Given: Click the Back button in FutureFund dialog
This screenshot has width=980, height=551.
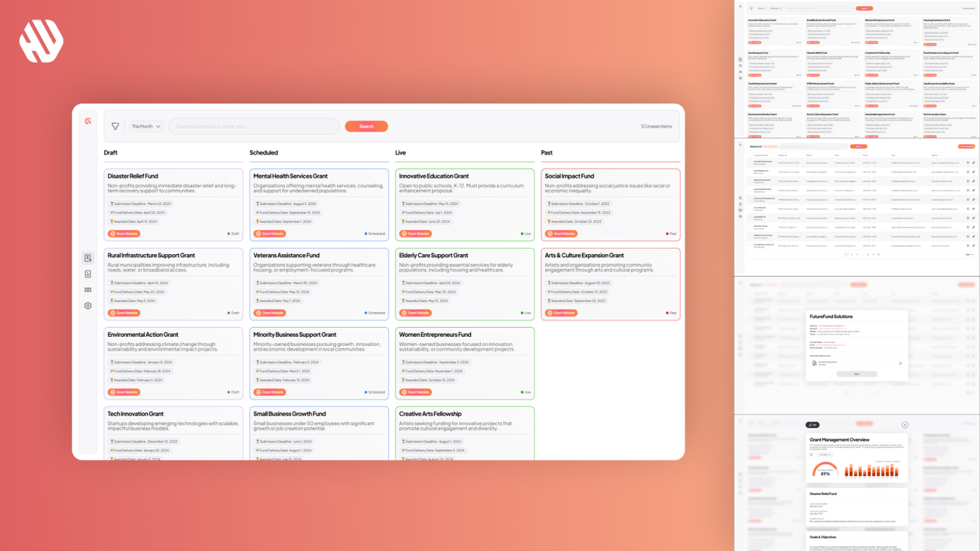Looking at the screenshot, I should [857, 374].
